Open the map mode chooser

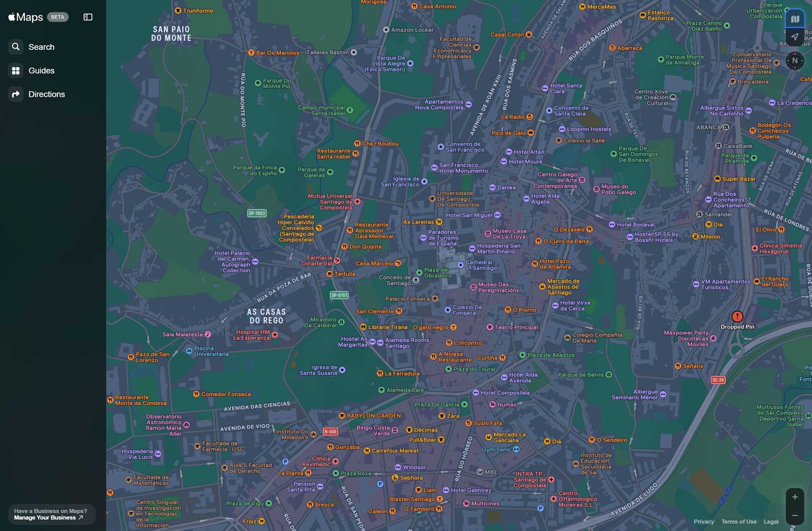point(795,19)
